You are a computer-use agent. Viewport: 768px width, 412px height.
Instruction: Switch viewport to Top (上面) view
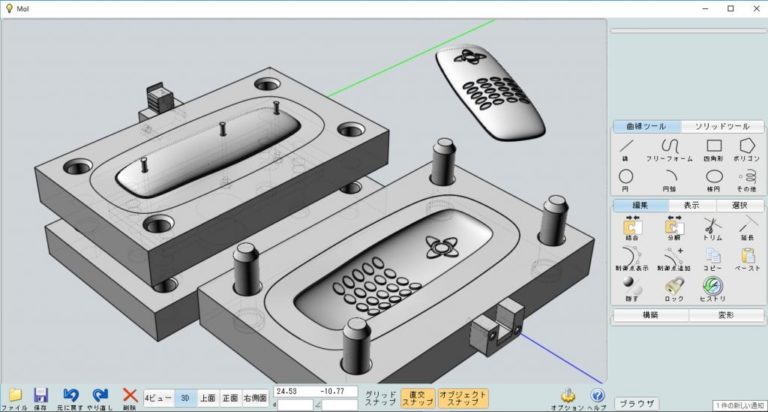pos(208,398)
